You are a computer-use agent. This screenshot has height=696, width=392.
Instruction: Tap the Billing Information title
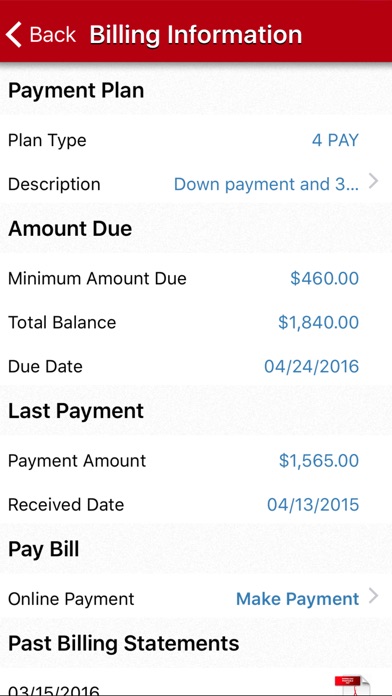[x=196, y=35]
